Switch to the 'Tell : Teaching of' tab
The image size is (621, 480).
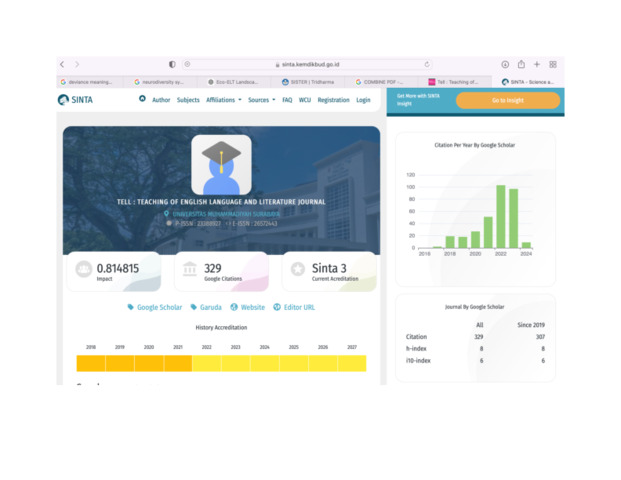(x=457, y=82)
